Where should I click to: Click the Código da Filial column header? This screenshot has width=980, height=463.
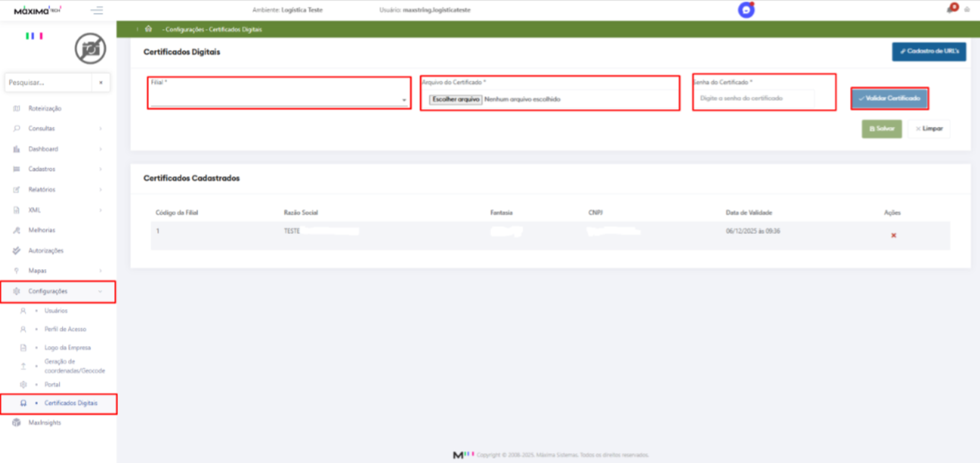pyautogui.click(x=177, y=212)
